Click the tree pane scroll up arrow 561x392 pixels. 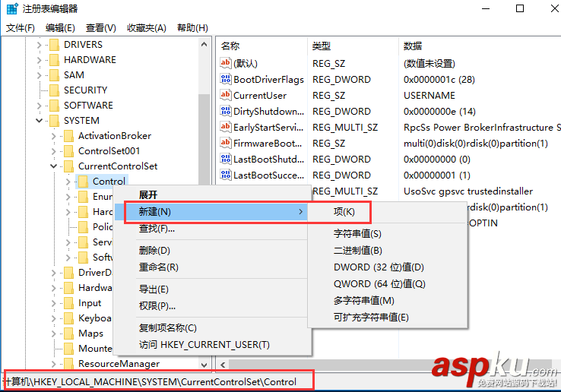point(204,44)
